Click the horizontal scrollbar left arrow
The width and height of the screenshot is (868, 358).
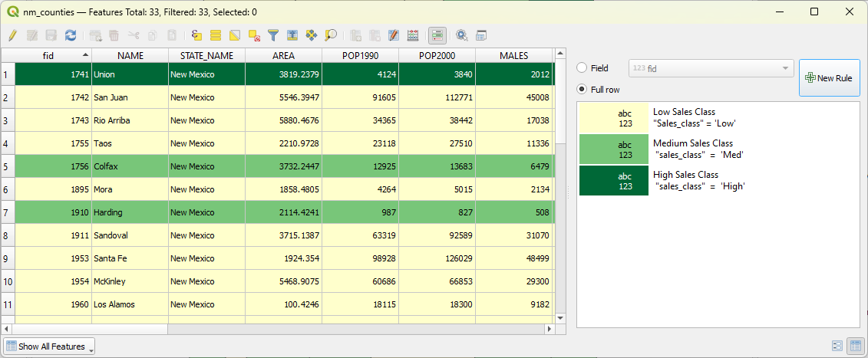(x=5, y=329)
